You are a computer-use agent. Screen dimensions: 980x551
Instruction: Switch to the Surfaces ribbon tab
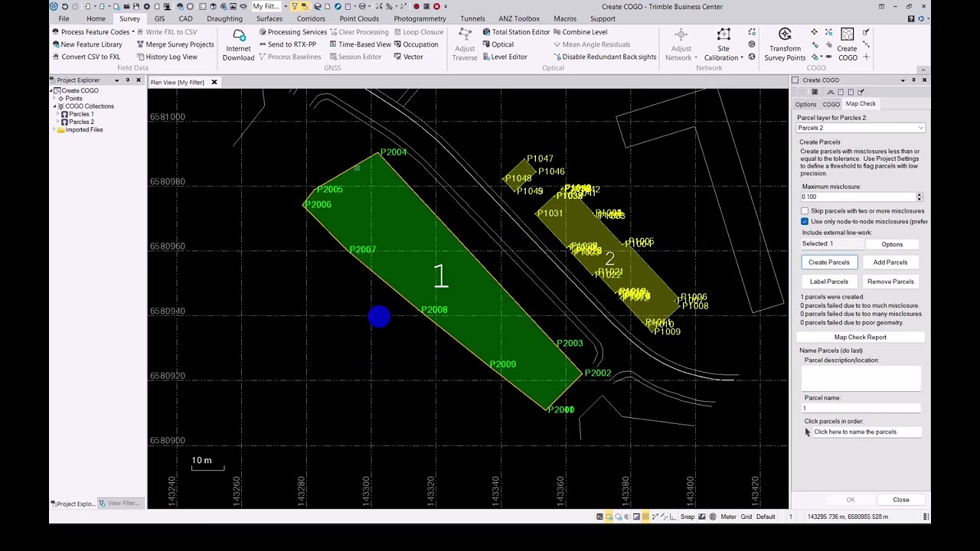pyautogui.click(x=269, y=18)
